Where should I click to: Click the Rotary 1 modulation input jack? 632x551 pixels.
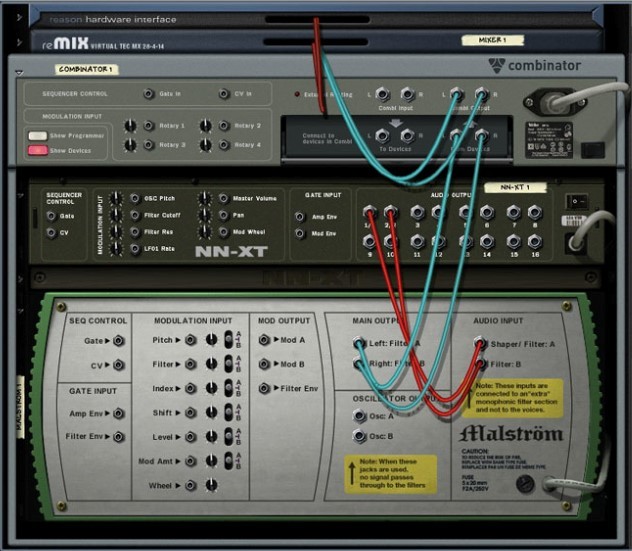[149, 126]
